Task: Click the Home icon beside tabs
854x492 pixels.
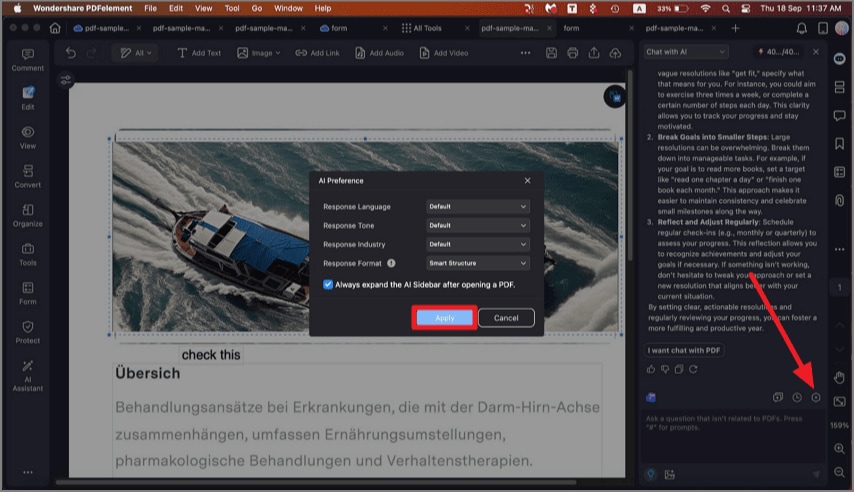Action: coord(55,28)
